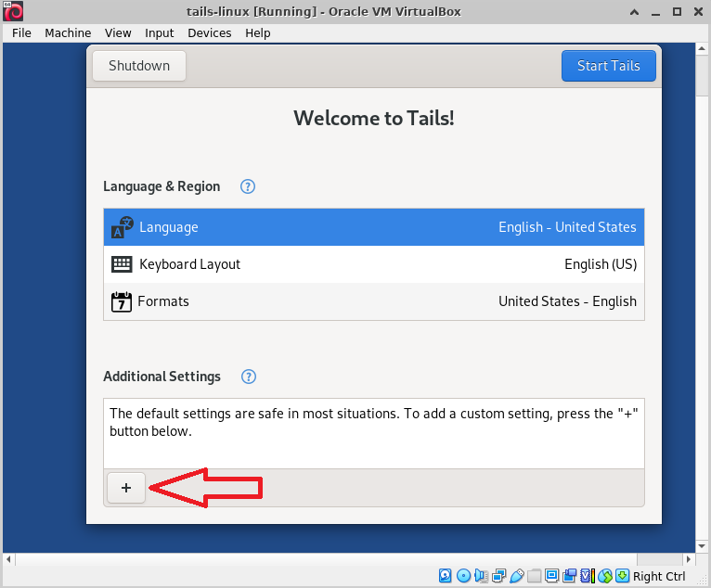
Task: Select the Language row
Action: click(374, 227)
